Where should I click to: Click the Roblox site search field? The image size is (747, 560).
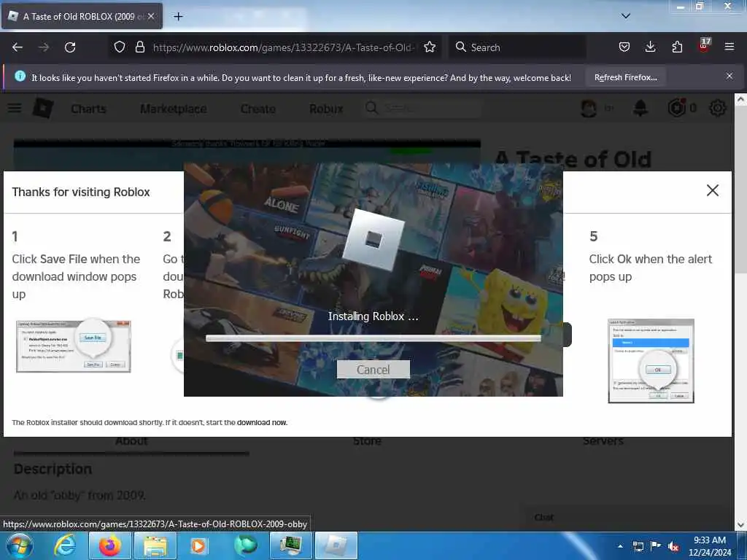point(422,108)
